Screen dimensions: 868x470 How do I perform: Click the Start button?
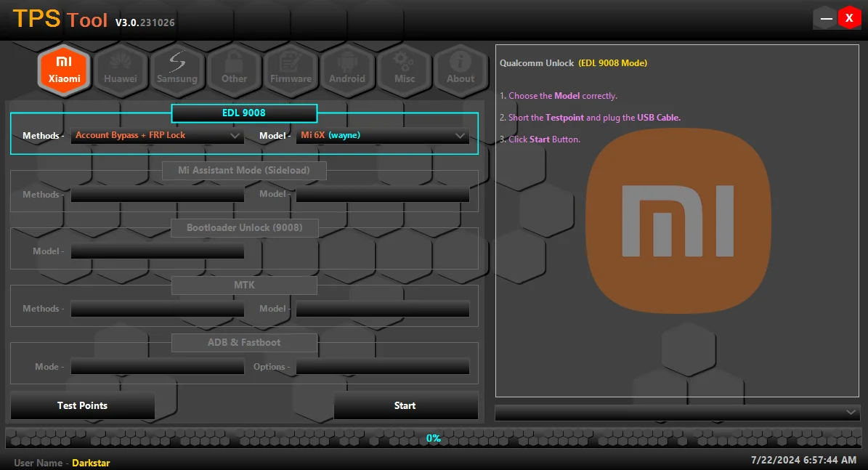coord(406,406)
